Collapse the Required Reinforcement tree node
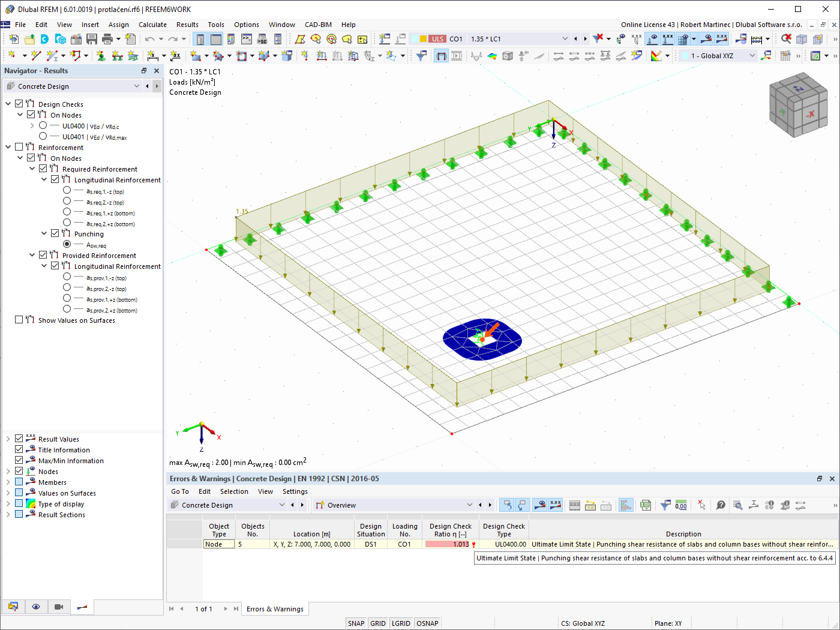Image resolution: width=840 pixels, height=630 pixels. click(32, 169)
